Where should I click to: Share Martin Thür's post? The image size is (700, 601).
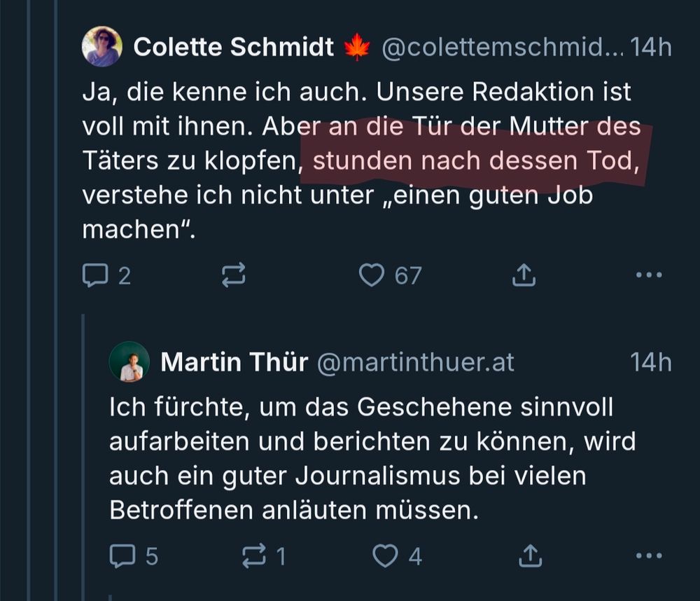coord(530,556)
